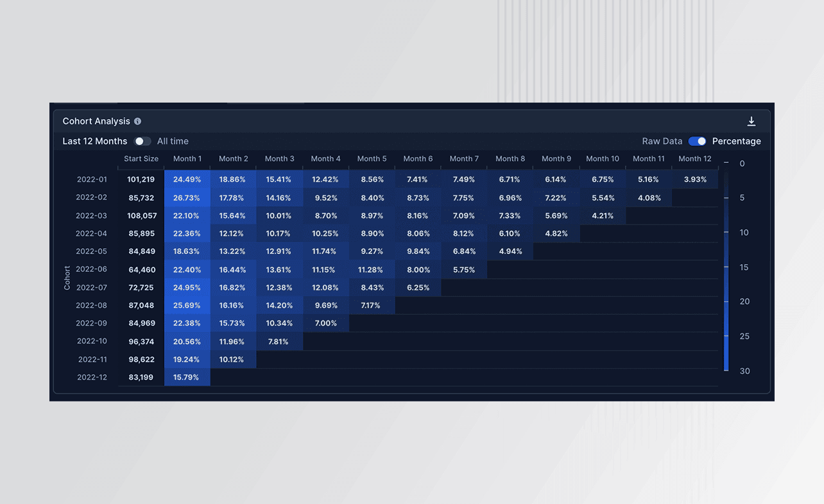Click the 7.17% cell
This screenshot has width=824, height=504.
point(372,305)
